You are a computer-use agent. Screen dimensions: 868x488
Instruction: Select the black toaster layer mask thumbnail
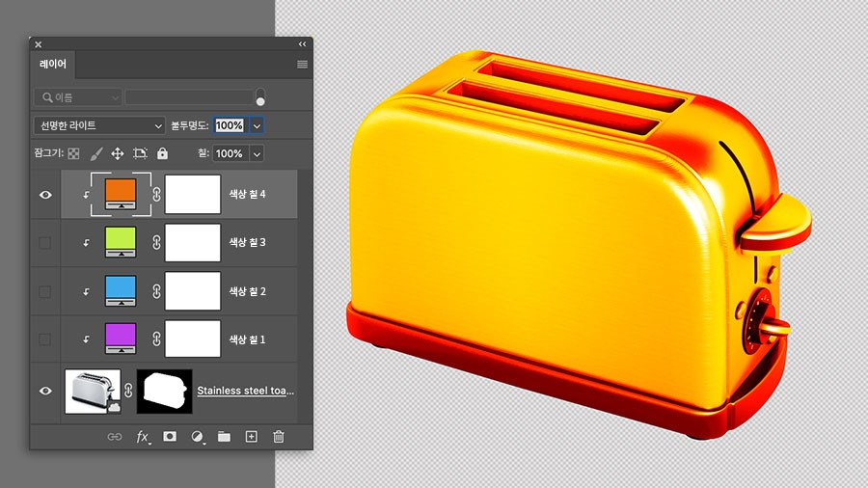(x=164, y=392)
